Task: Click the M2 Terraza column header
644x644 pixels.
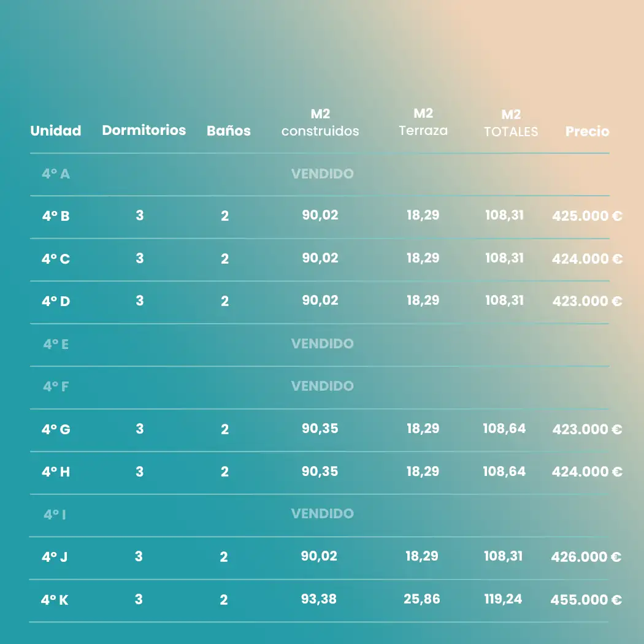Action: 423,122
